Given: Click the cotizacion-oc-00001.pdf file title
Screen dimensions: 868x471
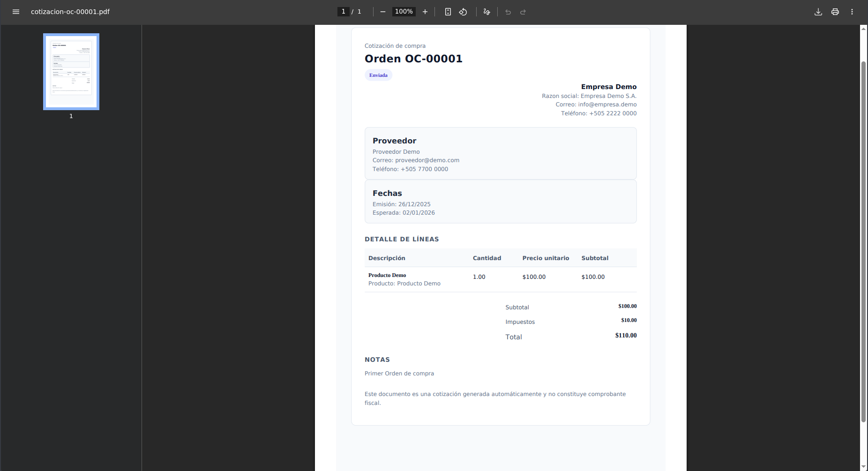Looking at the screenshot, I should [x=70, y=12].
